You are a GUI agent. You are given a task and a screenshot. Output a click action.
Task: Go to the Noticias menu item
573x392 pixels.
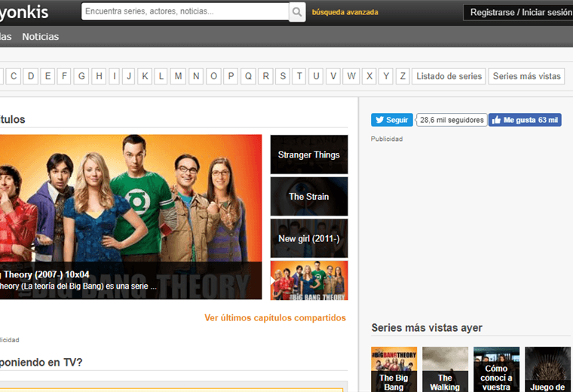(x=40, y=36)
